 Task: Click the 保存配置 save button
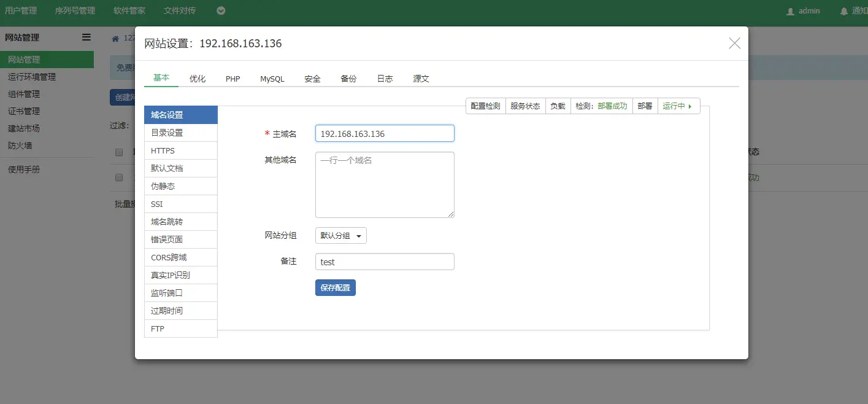pos(335,287)
